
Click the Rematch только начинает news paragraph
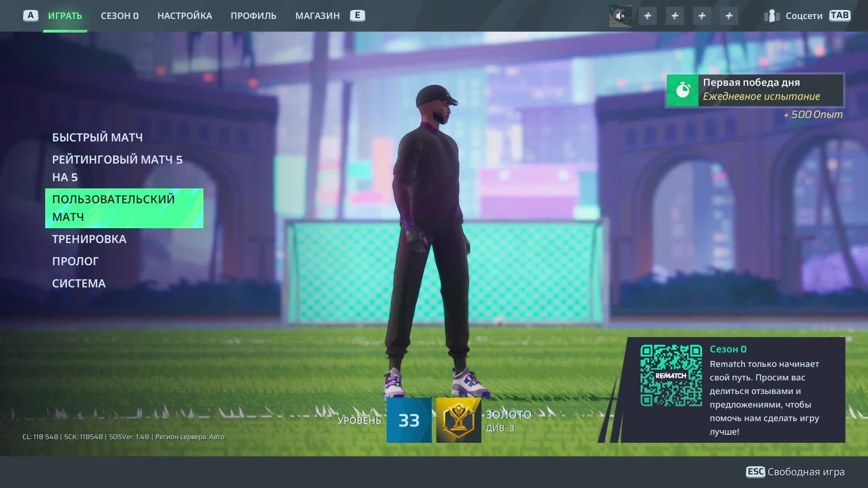764,398
